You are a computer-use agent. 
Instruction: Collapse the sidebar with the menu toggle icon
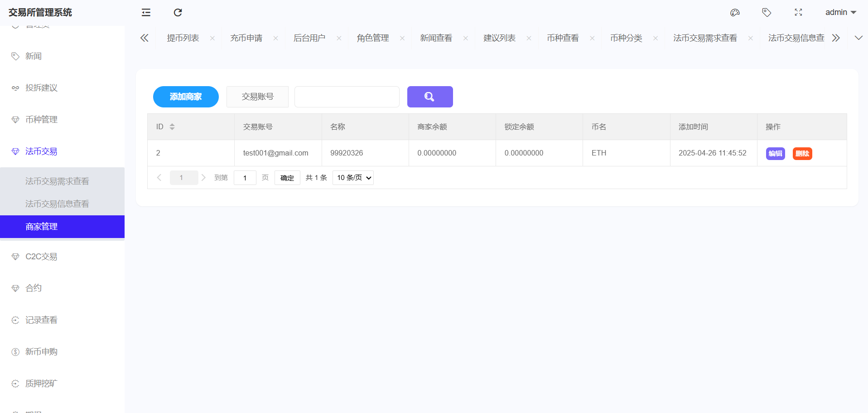tap(146, 12)
